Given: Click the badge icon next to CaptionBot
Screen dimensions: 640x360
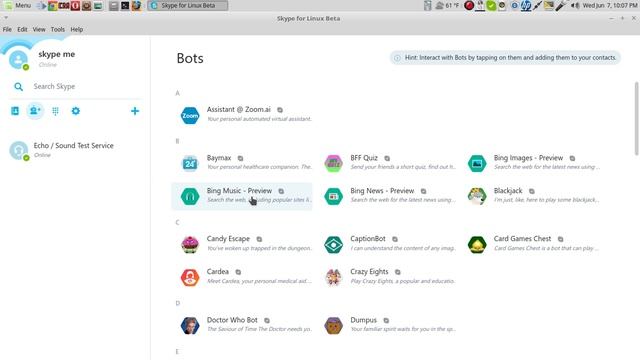Looking at the screenshot, I should pos(395,239).
